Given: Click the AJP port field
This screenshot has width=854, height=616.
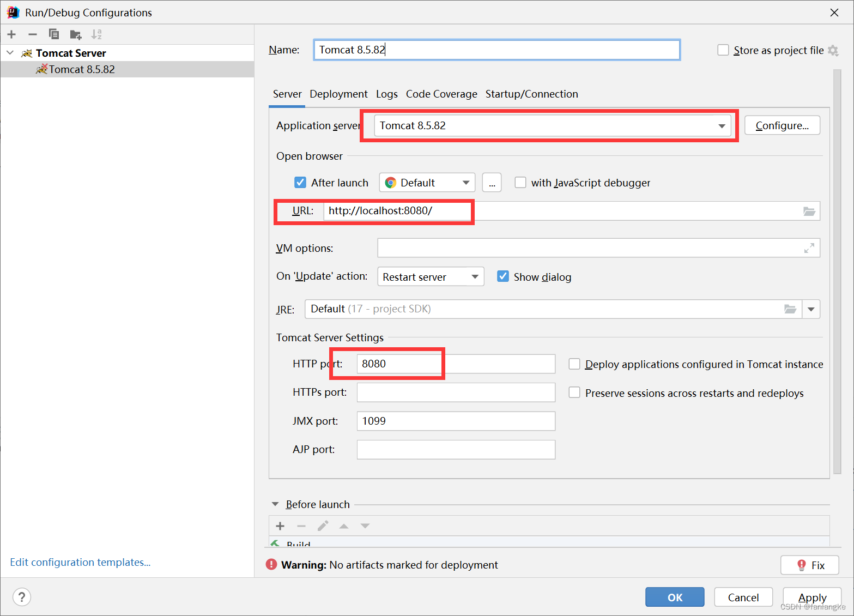Looking at the screenshot, I should [x=456, y=450].
